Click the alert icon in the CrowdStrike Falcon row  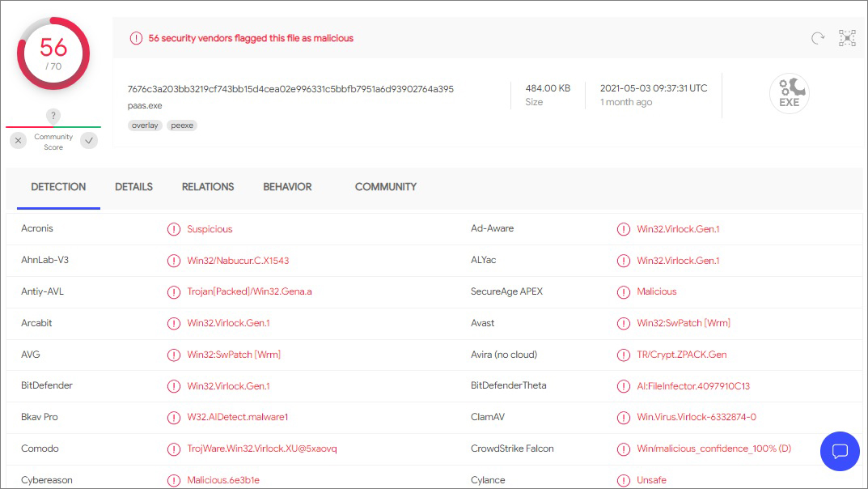(x=624, y=449)
